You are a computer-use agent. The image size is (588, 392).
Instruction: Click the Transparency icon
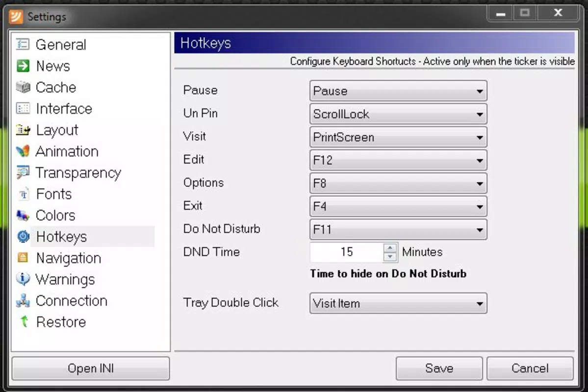[x=23, y=172]
